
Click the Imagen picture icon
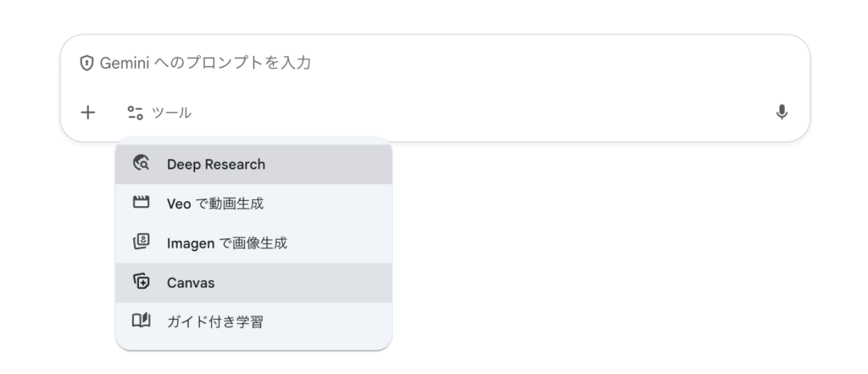click(142, 243)
